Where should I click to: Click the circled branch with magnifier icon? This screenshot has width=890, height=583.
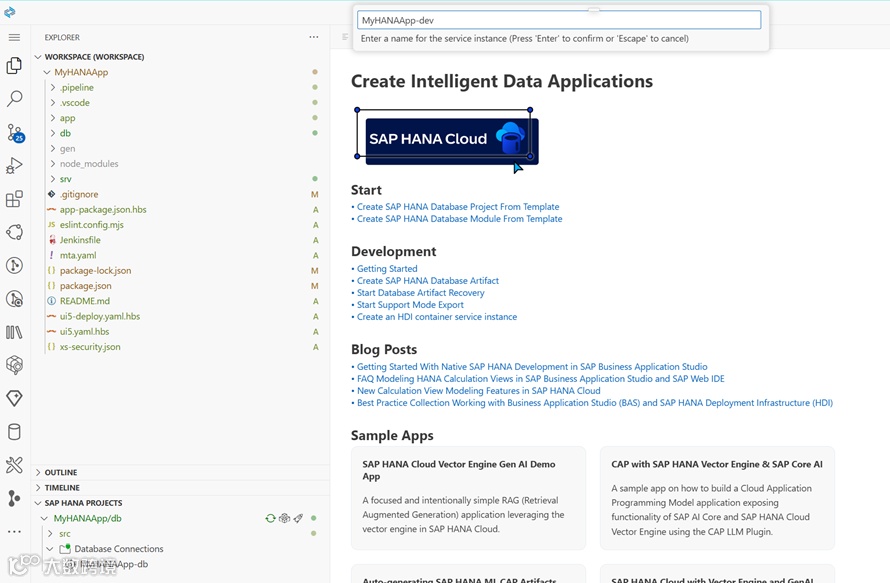14,299
